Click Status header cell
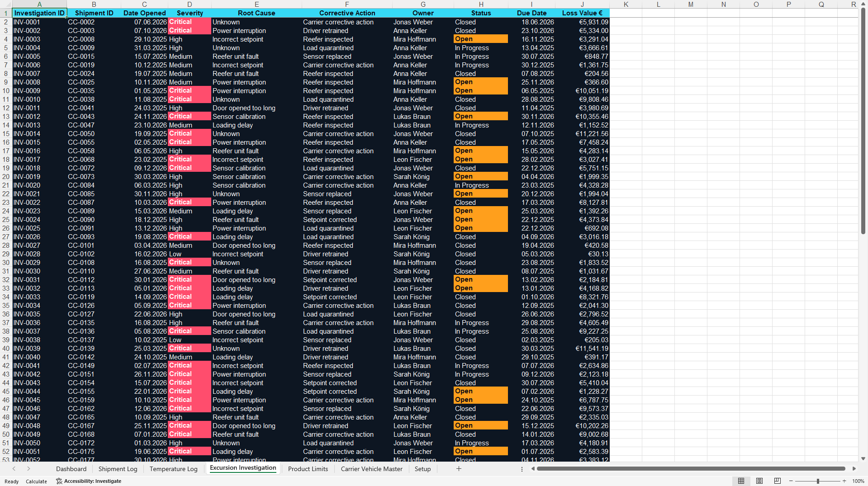The width and height of the screenshot is (868, 486). coord(481,13)
